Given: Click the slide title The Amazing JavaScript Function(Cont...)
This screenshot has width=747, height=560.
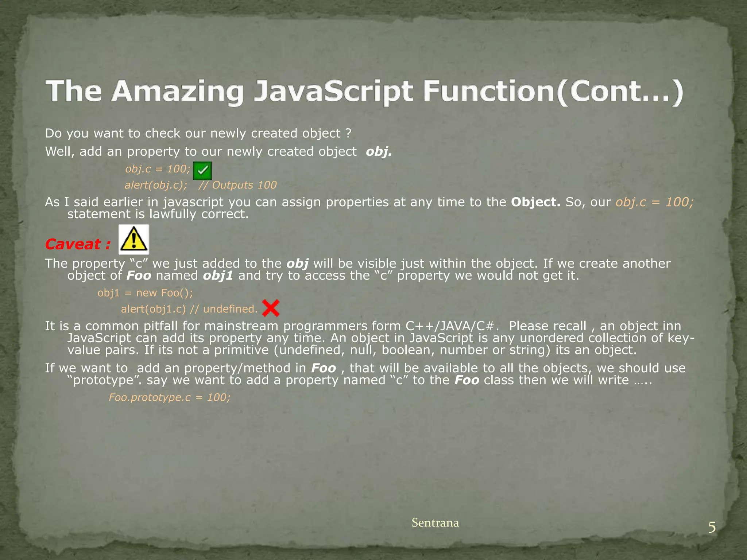Looking at the screenshot, I should click(x=364, y=92).
